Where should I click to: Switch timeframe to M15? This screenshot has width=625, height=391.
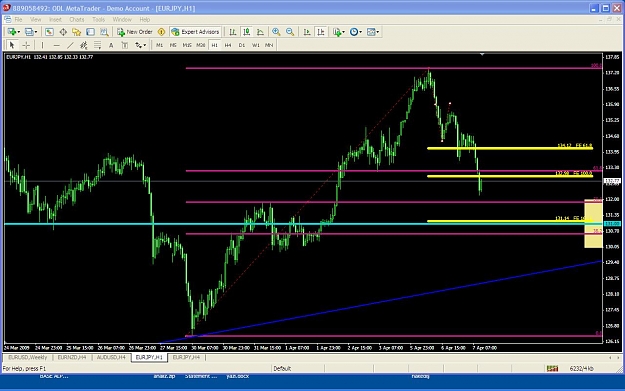187,45
